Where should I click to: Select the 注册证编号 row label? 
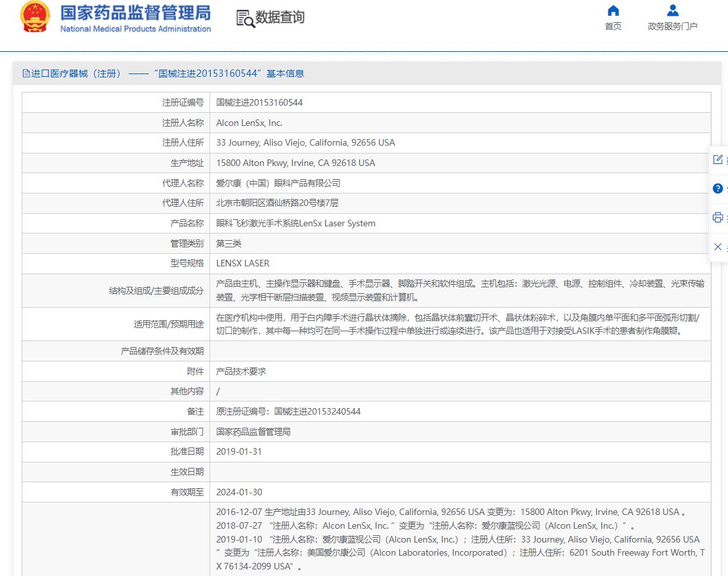point(183,102)
